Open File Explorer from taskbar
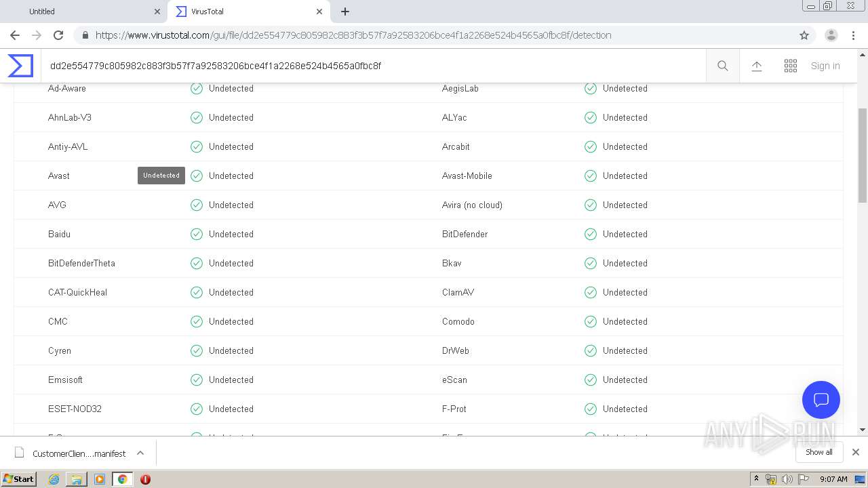This screenshot has width=868, height=488. click(77, 479)
